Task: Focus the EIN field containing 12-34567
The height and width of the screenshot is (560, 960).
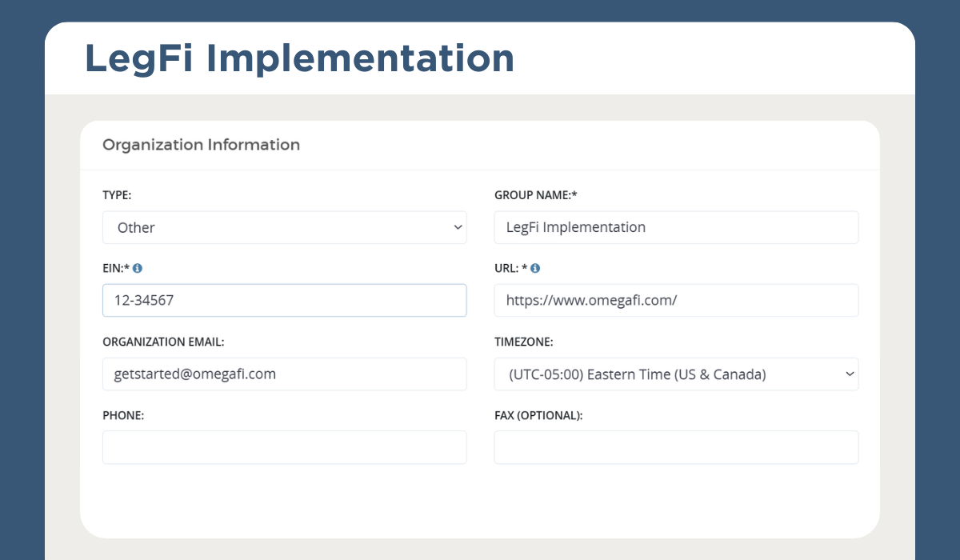Action: (284, 301)
